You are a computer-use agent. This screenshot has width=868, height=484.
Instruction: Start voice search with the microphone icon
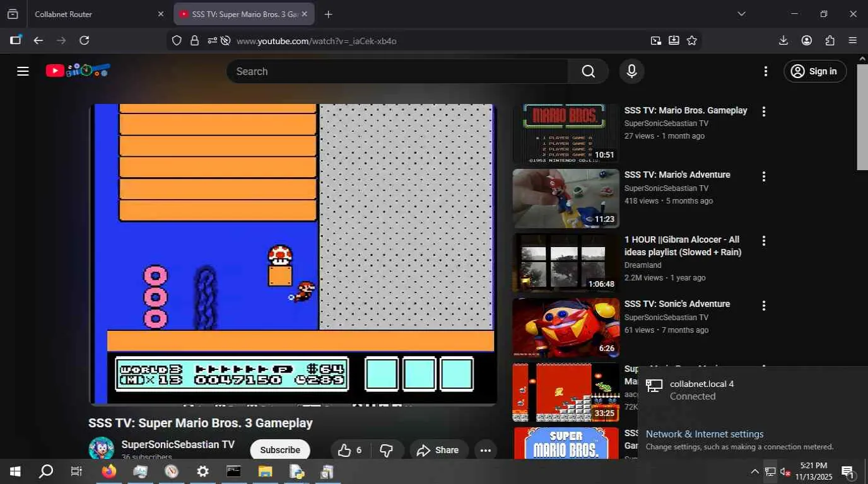pyautogui.click(x=631, y=71)
